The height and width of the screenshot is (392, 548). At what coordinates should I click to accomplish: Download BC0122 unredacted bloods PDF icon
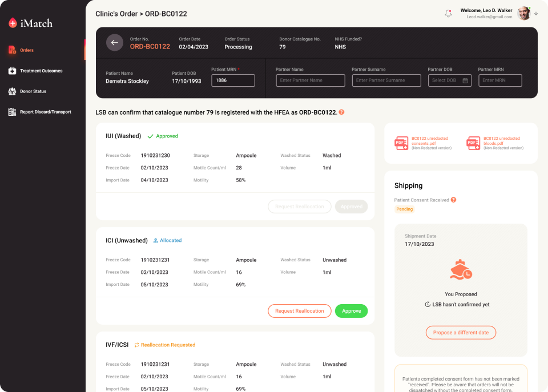(474, 143)
